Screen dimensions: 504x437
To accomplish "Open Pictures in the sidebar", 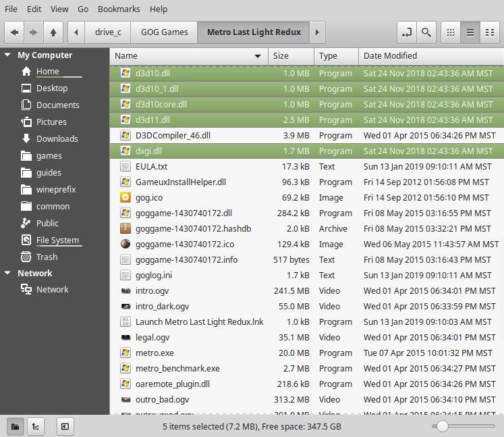I will click(x=51, y=122).
